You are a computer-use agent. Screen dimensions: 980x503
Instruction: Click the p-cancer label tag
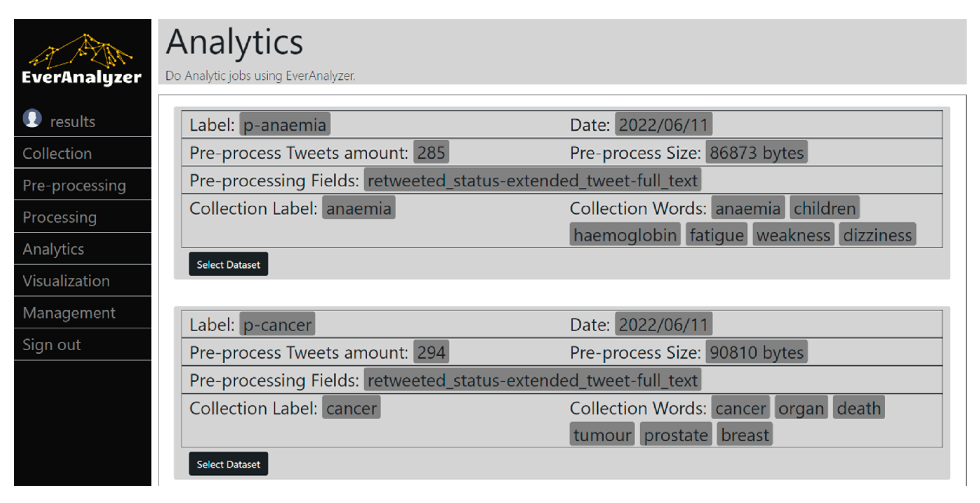pyautogui.click(x=277, y=325)
